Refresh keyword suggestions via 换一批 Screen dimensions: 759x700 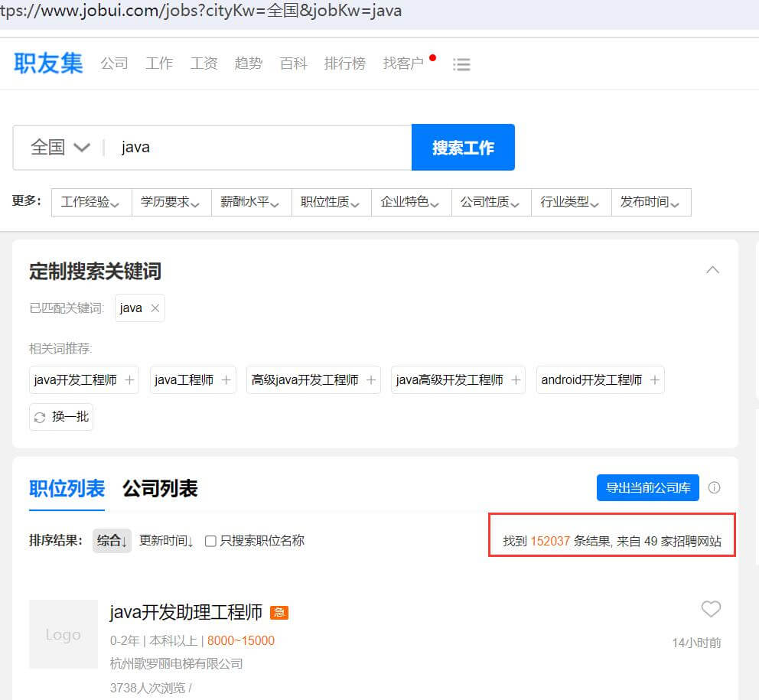(x=61, y=417)
